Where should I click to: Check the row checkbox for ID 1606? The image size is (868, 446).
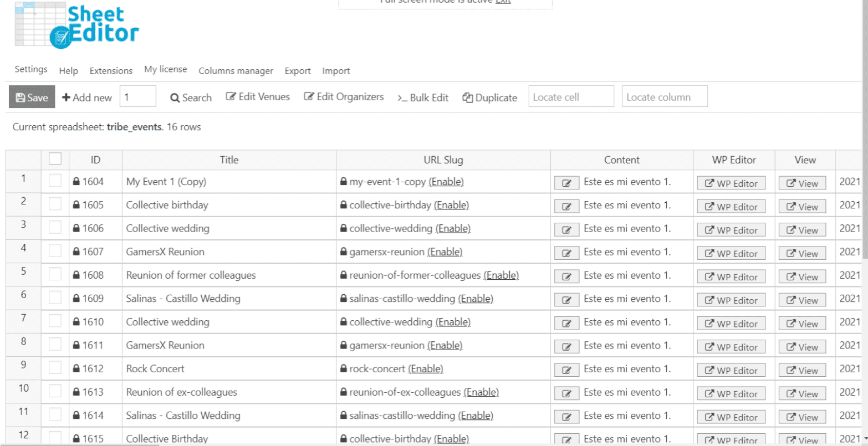coord(55,227)
